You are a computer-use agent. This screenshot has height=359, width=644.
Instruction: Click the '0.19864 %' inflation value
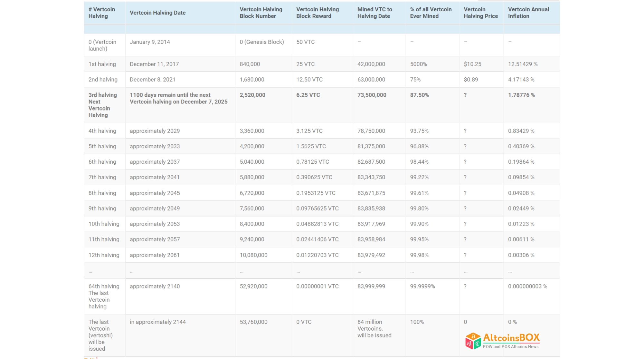pos(521,162)
